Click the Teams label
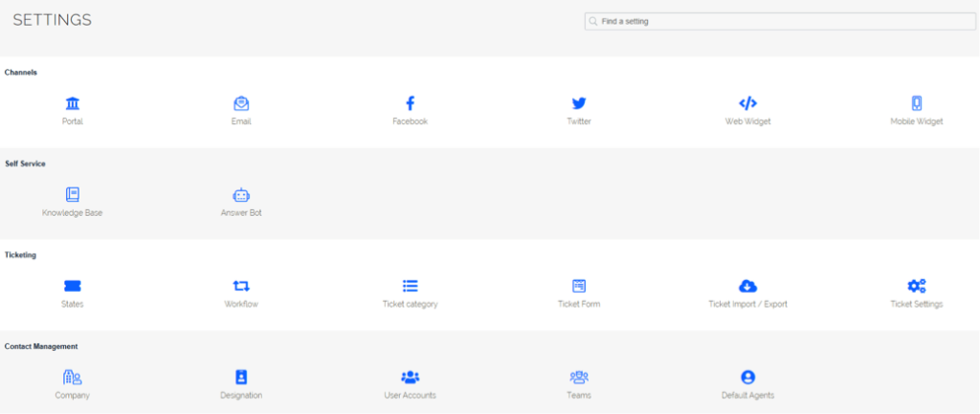980x414 pixels. [579, 395]
